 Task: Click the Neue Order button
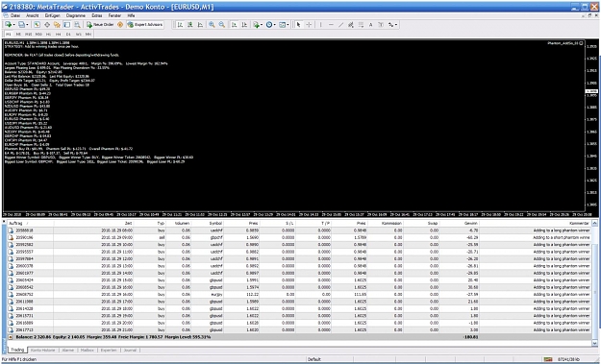click(x=100, y=25)
